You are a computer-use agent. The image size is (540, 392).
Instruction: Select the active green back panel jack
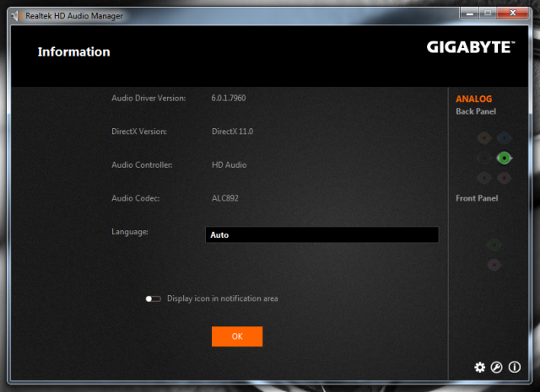[505, 158]
